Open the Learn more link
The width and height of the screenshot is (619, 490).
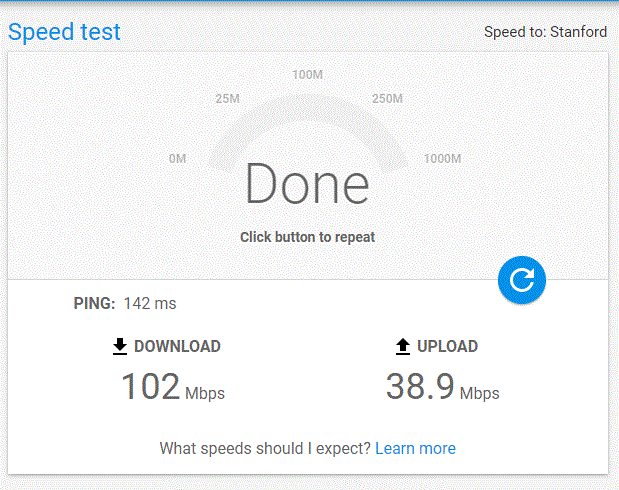click(x=415, y=448)
